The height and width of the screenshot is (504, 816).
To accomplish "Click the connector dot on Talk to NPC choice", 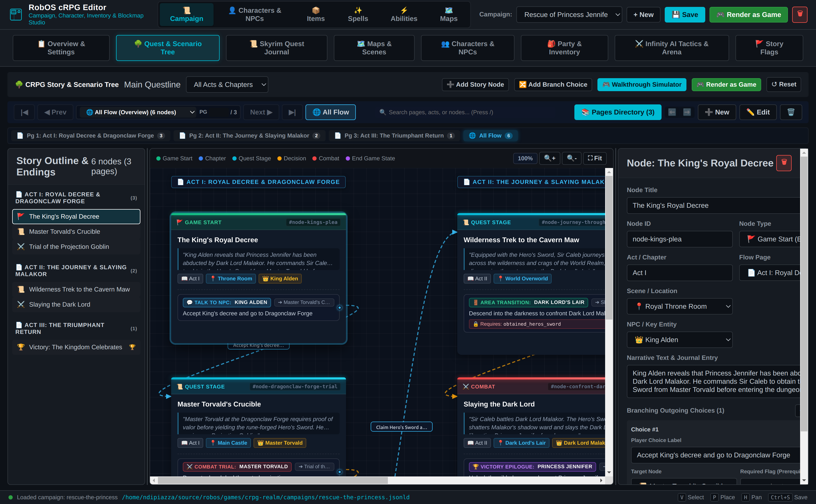I will tap(340, 308).
